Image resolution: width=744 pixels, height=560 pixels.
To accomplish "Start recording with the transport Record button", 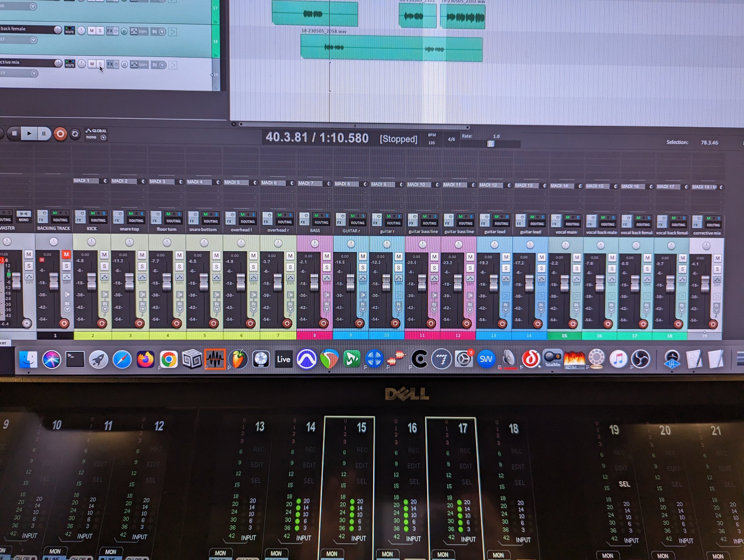I will tap(60, 134).
